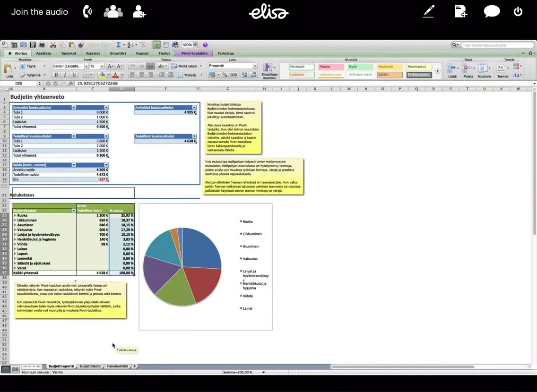
Task: Click the Poista delete cells button
Action: point(468,71)
